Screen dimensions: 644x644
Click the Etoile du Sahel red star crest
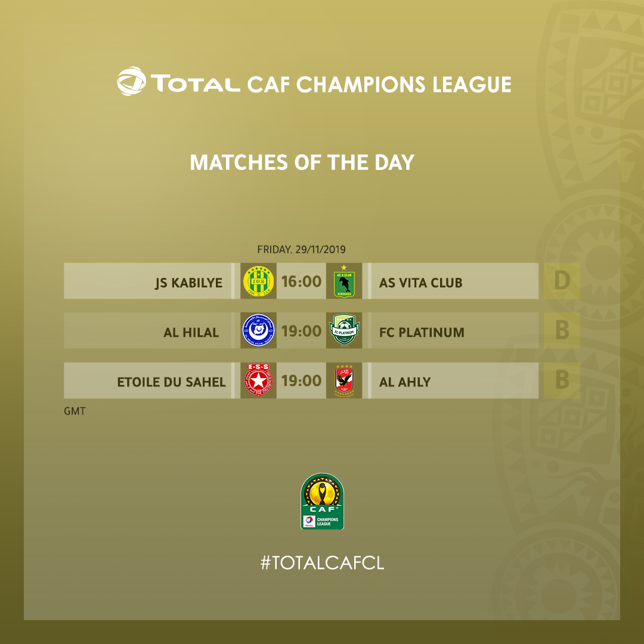pyautogui.click(x=258, y=380)
